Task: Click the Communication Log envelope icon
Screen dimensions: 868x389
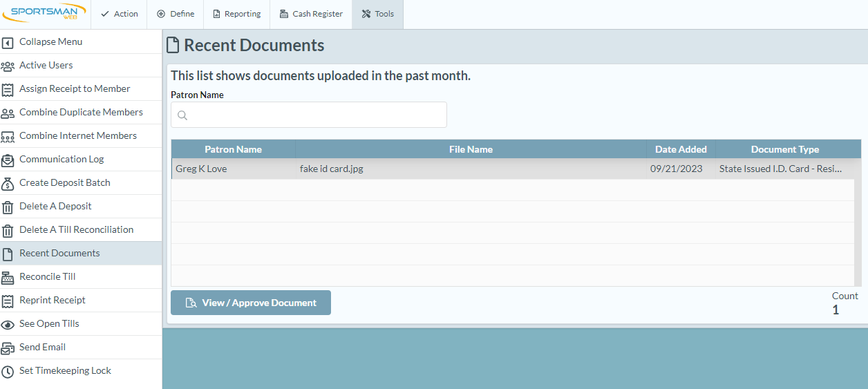Action: pyautogui.click(x=8, y=160)
